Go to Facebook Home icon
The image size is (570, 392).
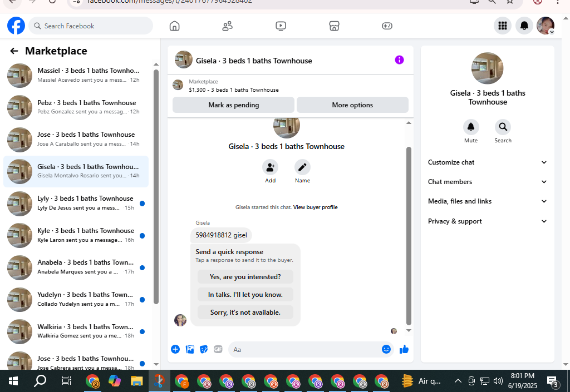[174, 26]
